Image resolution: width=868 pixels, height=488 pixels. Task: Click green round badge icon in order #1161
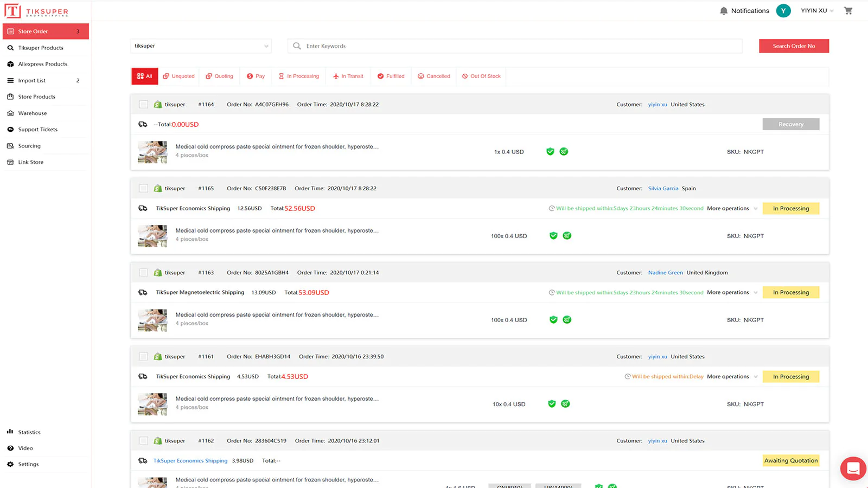pos(565,403)
